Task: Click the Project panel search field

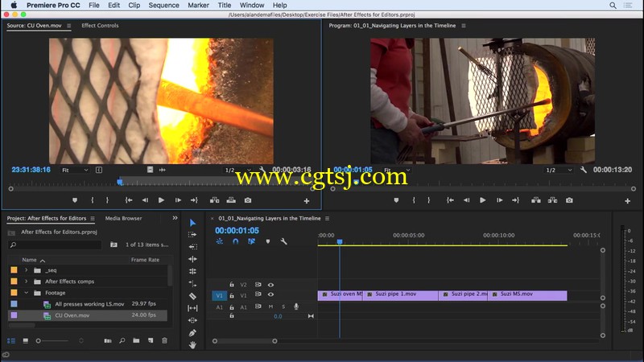Action: (55, 245)
